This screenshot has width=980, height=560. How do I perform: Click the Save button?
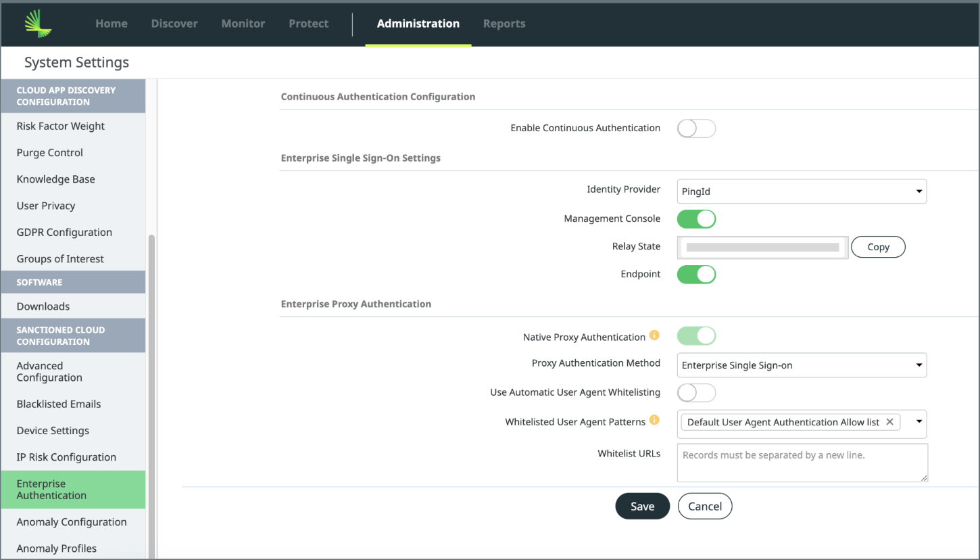click(642, 506)
